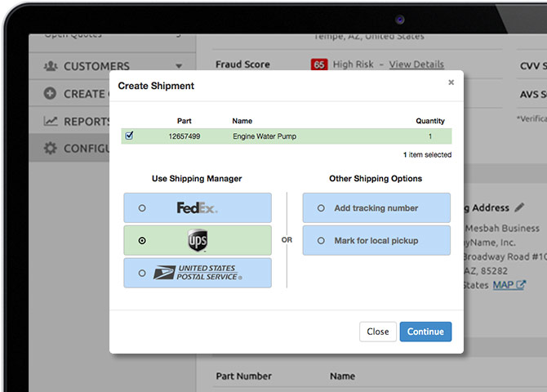Viewport: 547px width, 392px height.
Task: Click the Use Shipping Manager heading
Action: point(197,178)
